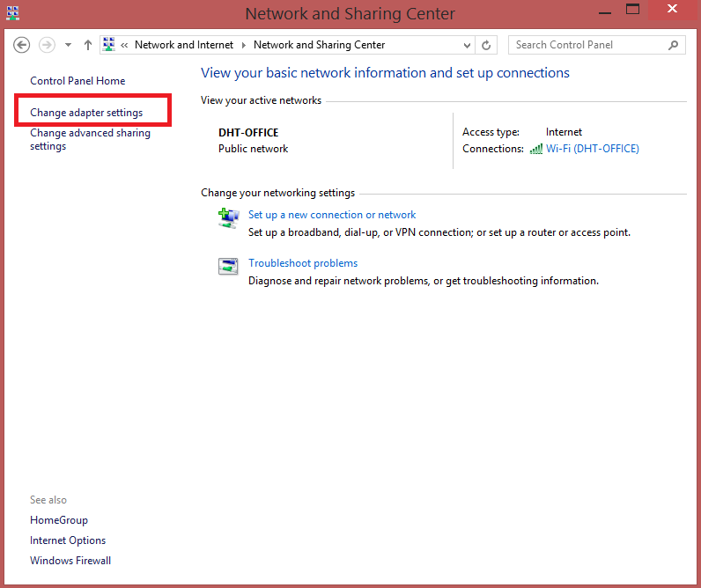Expand the double-chevron breadcrumb at address start

click(x=125, y=45)
